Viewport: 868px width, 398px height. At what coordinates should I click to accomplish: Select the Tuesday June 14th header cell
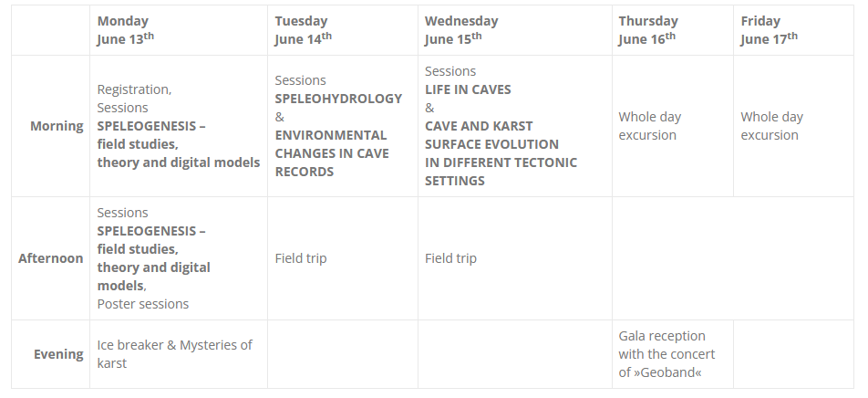[303, 30]
